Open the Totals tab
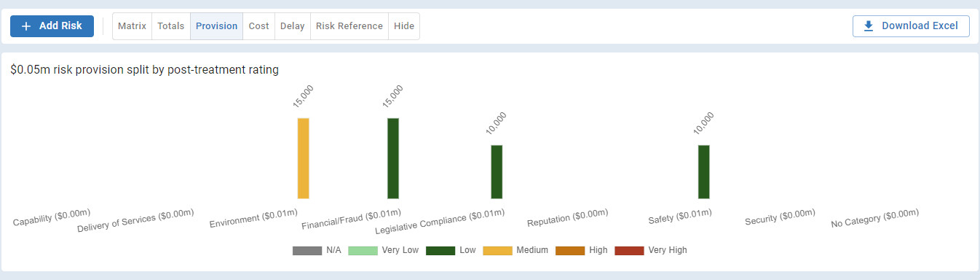The width and height of the screenshot is (980, 280). pos(171,26)
